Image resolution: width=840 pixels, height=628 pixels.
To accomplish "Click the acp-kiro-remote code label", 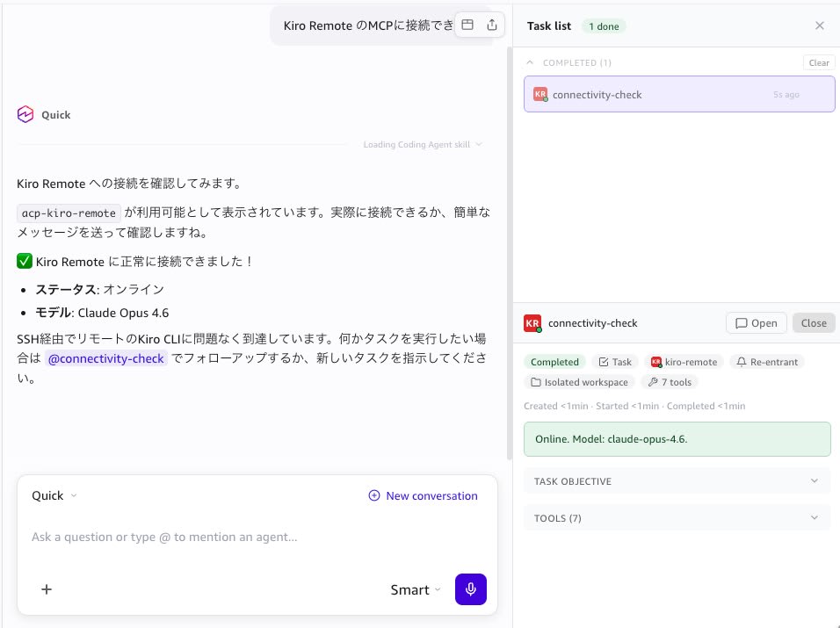I will pyautogui.click(x=69, y=213).
